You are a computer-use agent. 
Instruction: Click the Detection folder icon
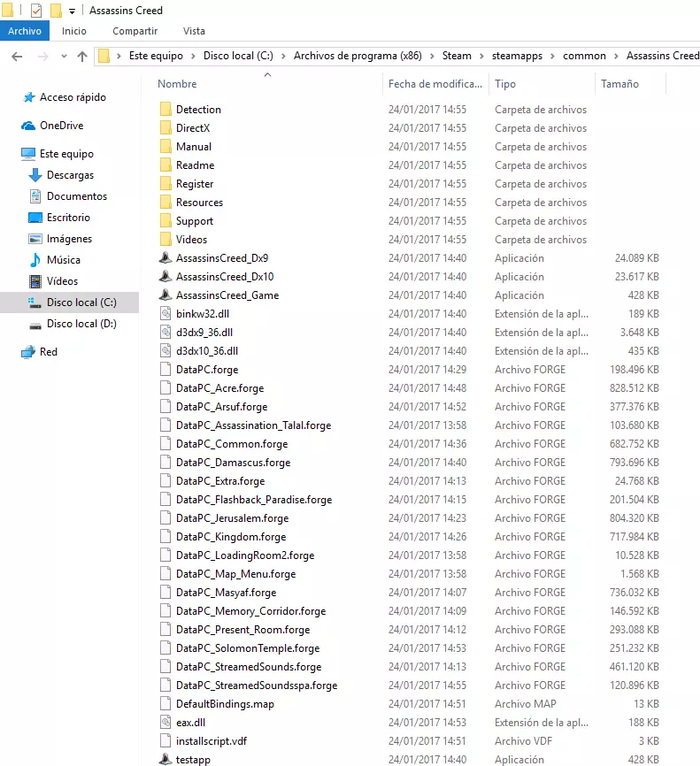[165, 109]
